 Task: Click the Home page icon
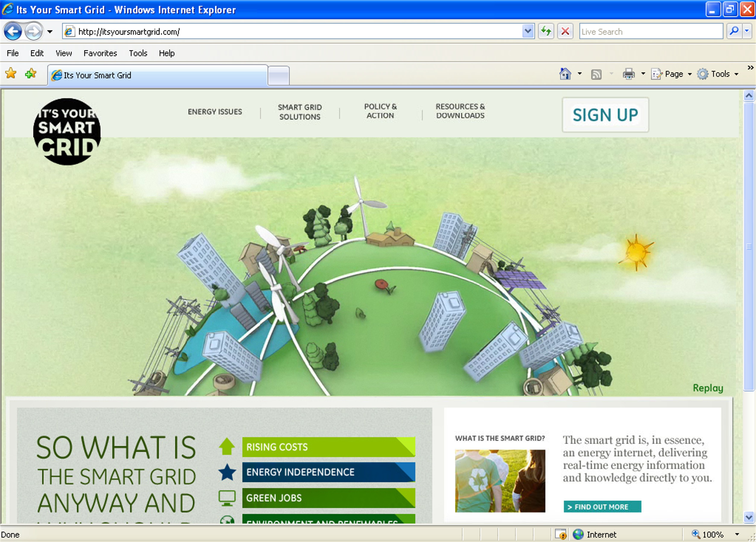[x=565, y=74]
